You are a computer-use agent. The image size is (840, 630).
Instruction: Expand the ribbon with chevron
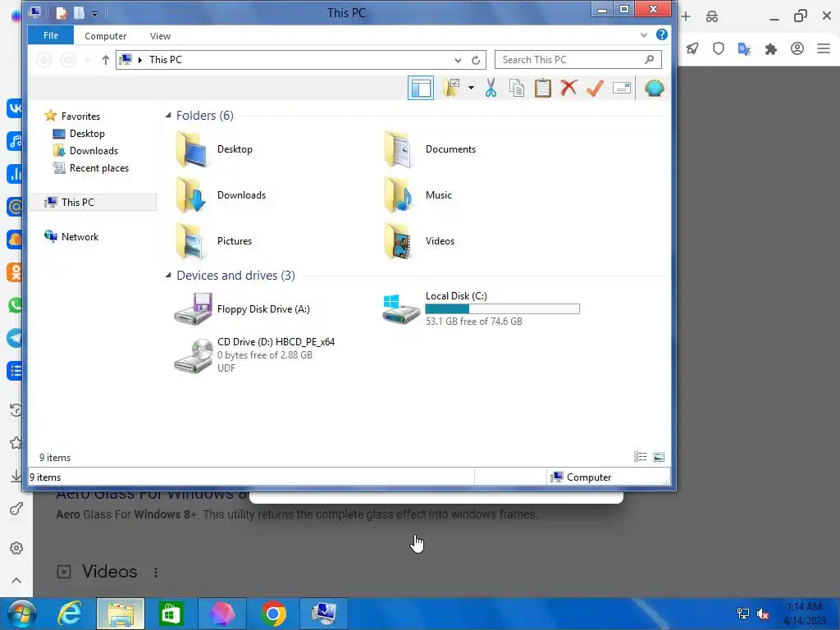pos(643,35)
